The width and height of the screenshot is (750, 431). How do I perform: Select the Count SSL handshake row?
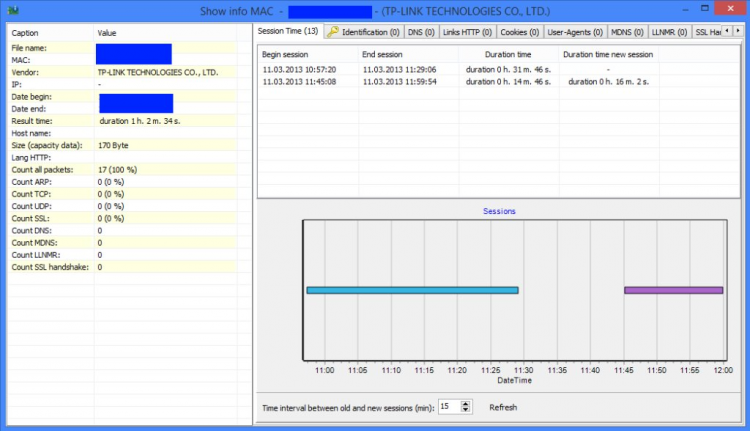[x=122, y=267]
